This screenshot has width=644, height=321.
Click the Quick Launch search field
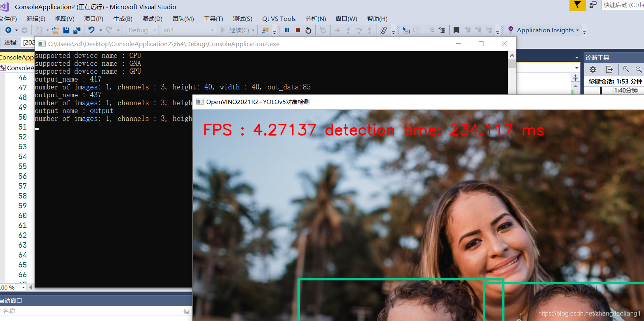pyautogui.click(x=622, y=5)
